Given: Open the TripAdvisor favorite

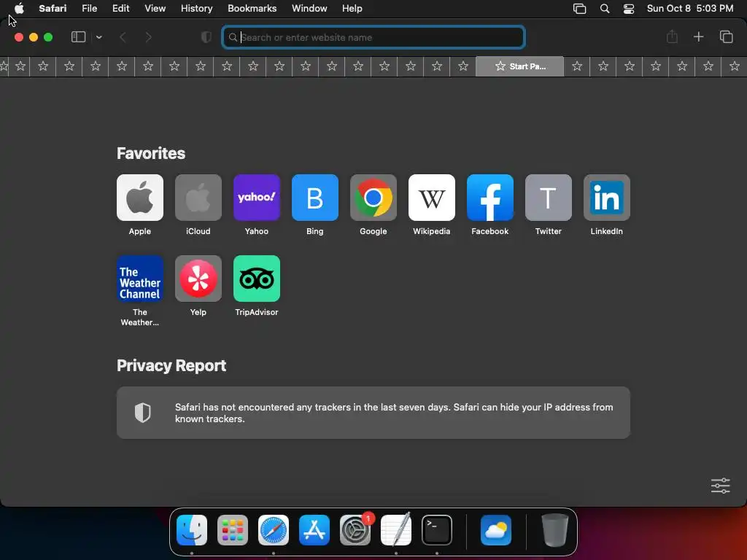Looking at the screenshot, I should click(x=256, y=279).
